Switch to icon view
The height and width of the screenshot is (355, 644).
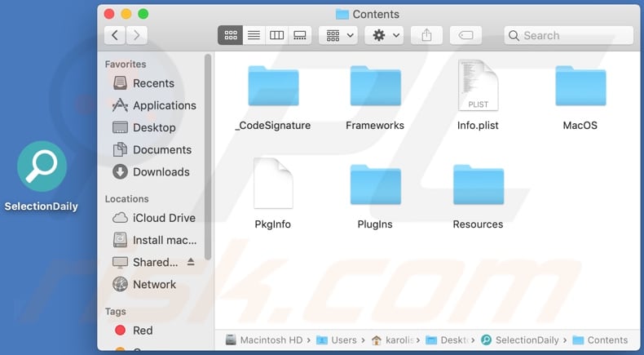tap(231, 35)
